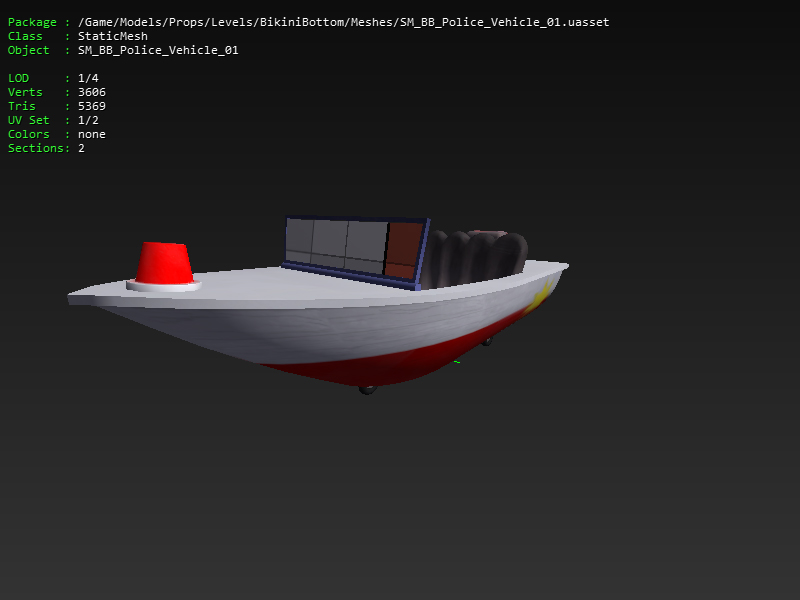Click the yellow star emblem on the hull
Screen dimensions: 800x600
(x=541, y=297)
